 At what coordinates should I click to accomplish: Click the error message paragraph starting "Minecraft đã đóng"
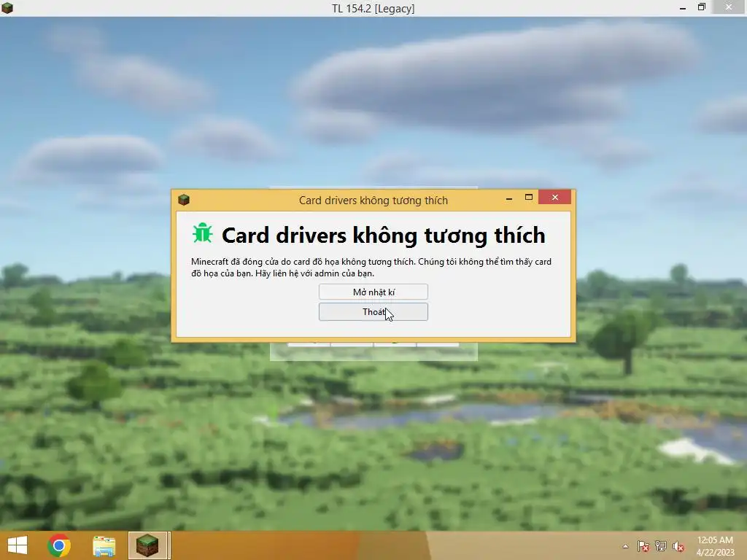click(x=371, y=267)
